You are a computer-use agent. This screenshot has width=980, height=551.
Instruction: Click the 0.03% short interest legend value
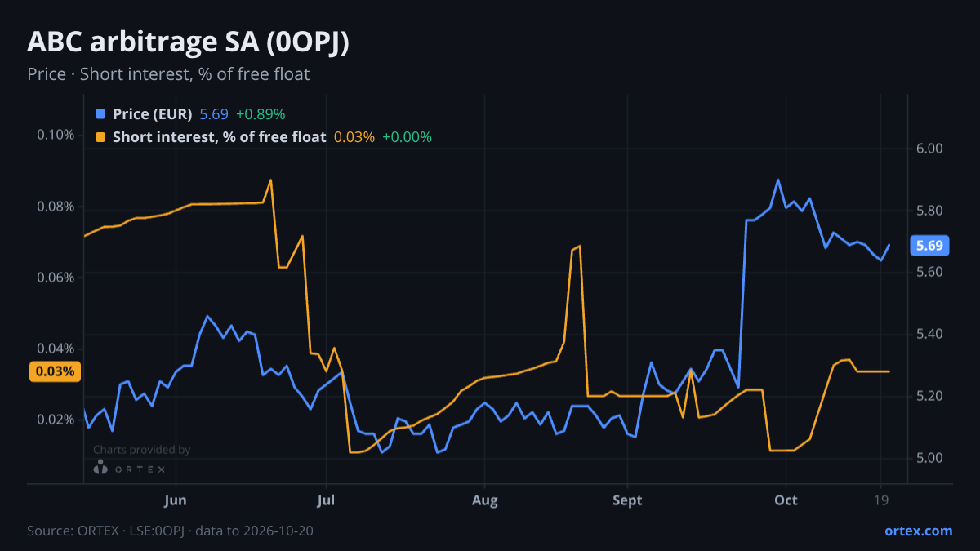354,137
